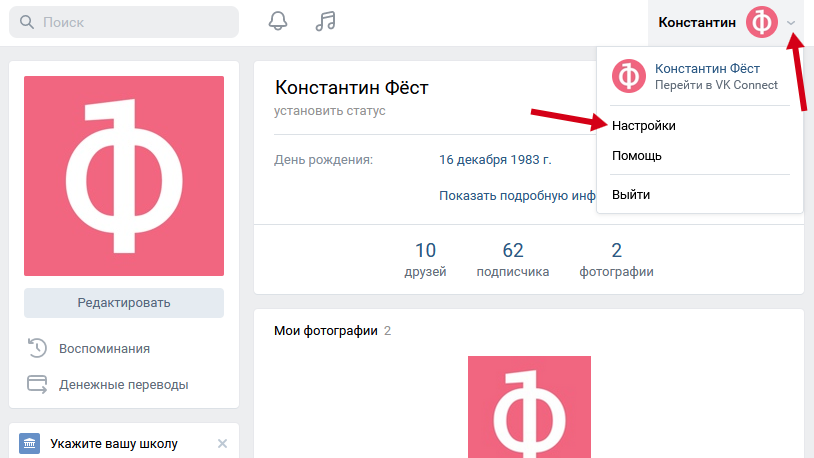Viewport: 814px width, 458px height.
Task: Open Константин Фёст profile link in menu
Action: click(707, 69)
